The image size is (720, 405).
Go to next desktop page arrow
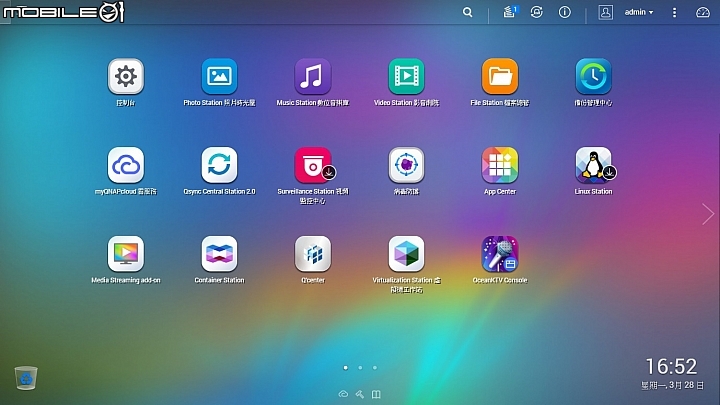coord(708,214)
